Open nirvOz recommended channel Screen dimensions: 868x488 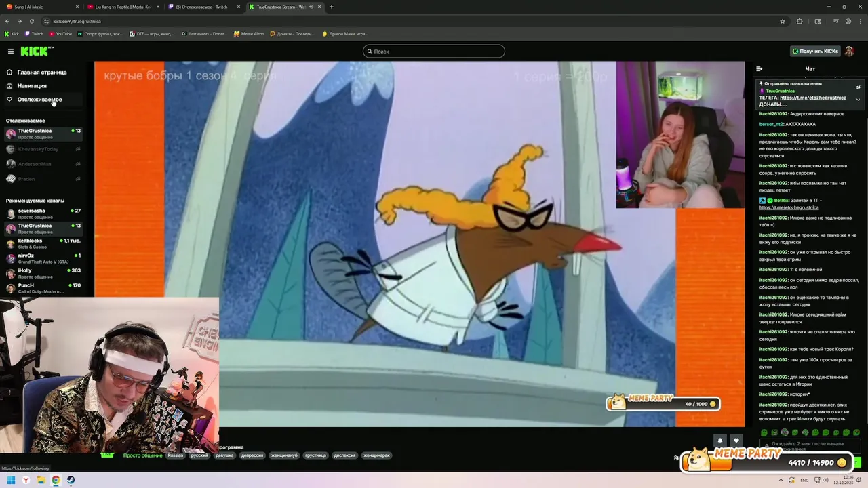[x=43, y=258]
